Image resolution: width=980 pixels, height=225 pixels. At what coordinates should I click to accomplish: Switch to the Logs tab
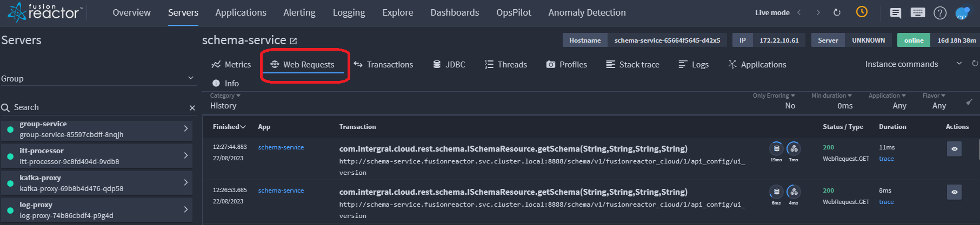(694, 64)
